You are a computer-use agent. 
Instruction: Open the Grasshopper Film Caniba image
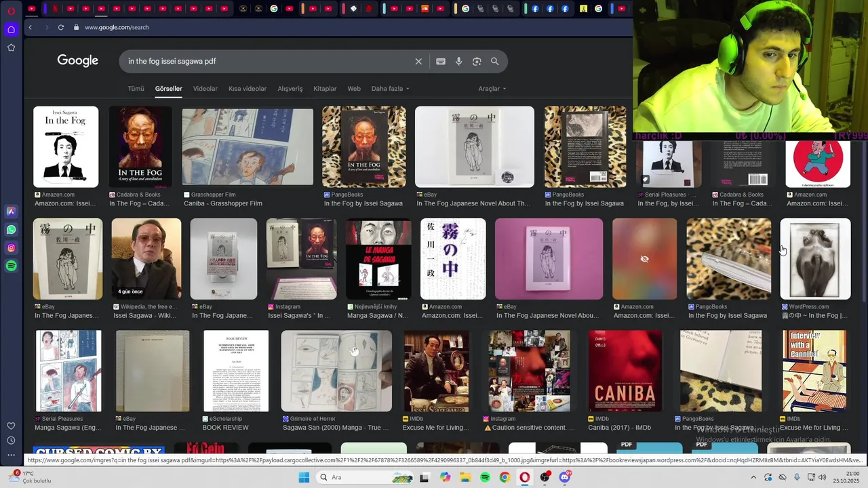pyautogui.click(x=248, y=146)
